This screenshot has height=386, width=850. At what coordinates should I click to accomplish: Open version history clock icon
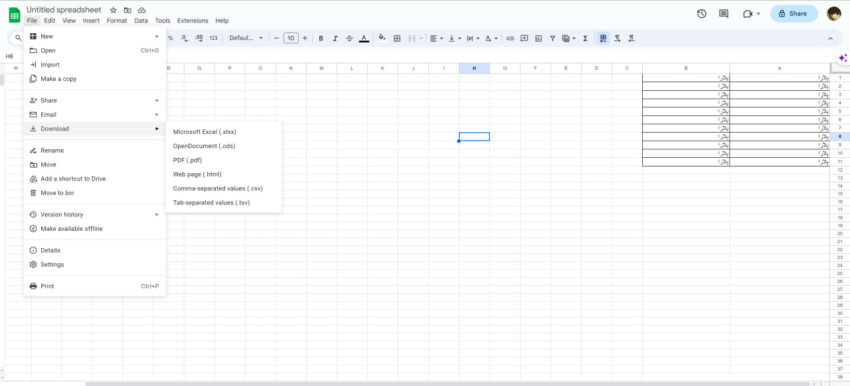click(701, 14)
